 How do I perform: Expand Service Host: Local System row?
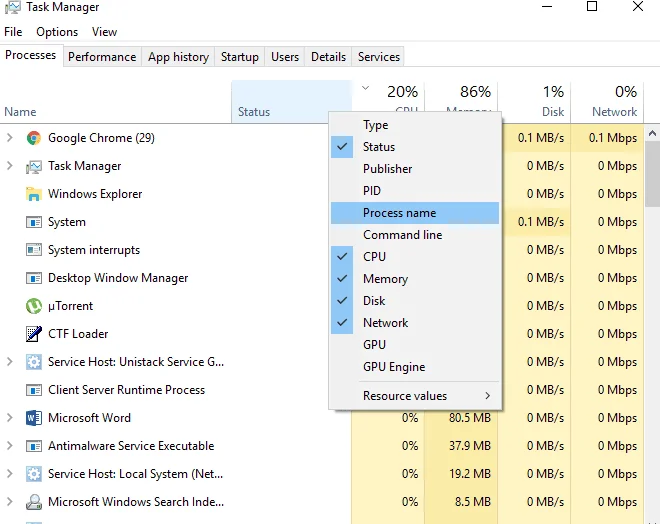10,473
